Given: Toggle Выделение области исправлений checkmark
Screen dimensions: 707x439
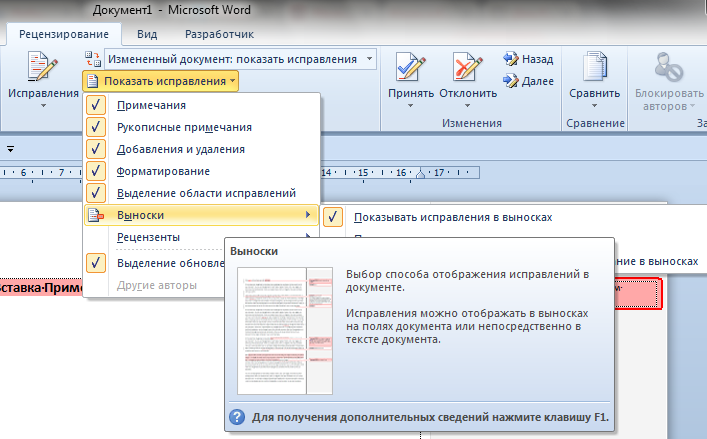Looking at the screenshot, I should point(96,193).
